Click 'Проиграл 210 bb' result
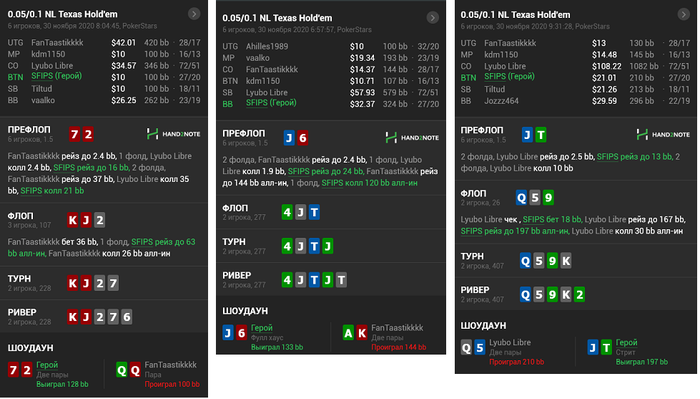The image size is (700, 399). tap(517, 362)
